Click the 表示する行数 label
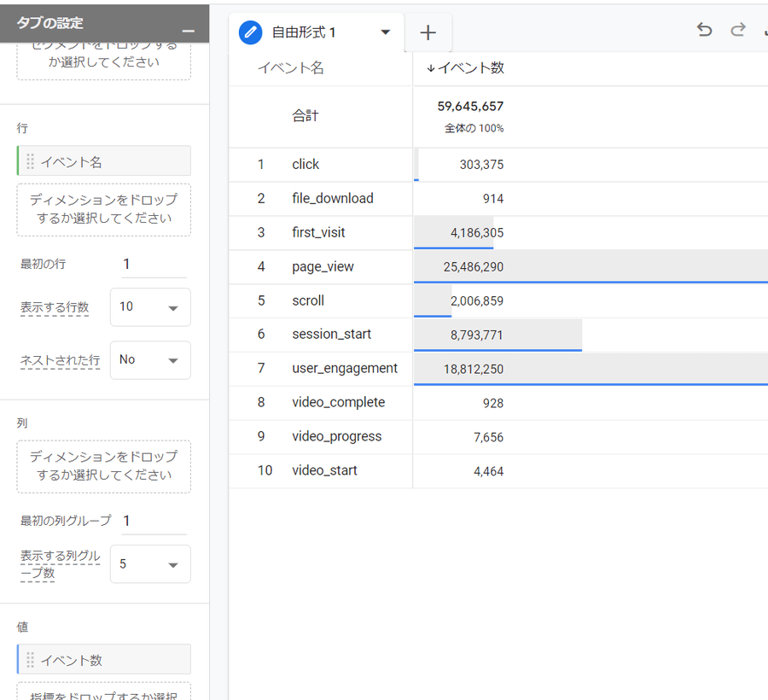Viewport: 768px width, 700px height. tap(55, 307)
